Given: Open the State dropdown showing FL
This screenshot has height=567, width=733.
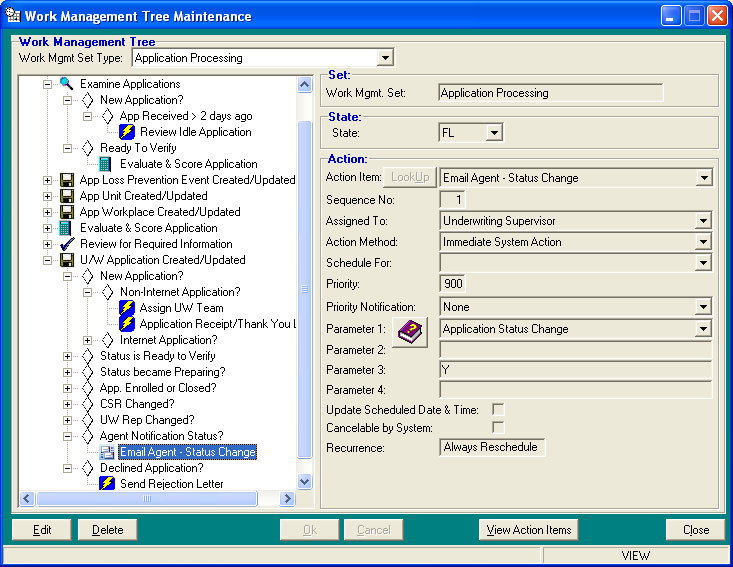Looking at the screenshot, I should pos(494,133).
